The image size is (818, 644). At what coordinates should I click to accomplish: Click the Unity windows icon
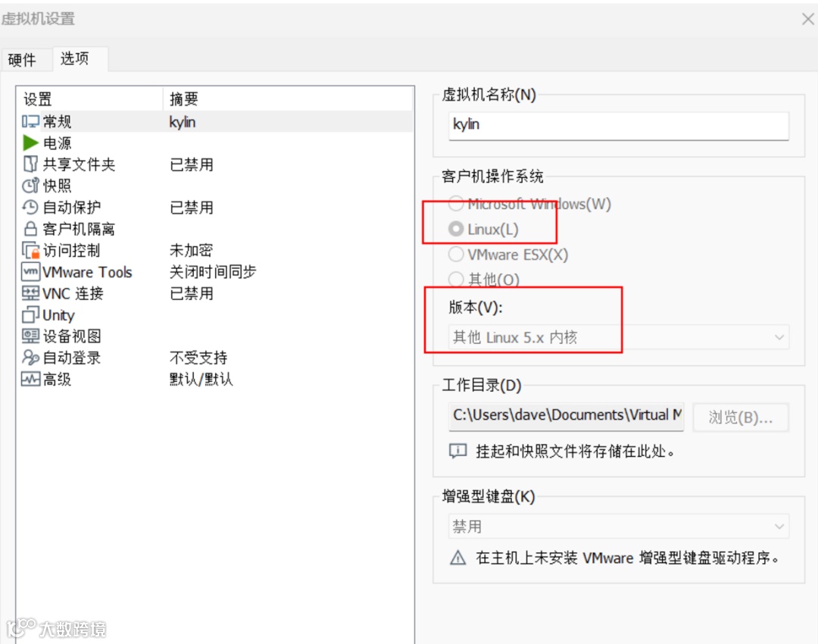[x=30, y=314]
